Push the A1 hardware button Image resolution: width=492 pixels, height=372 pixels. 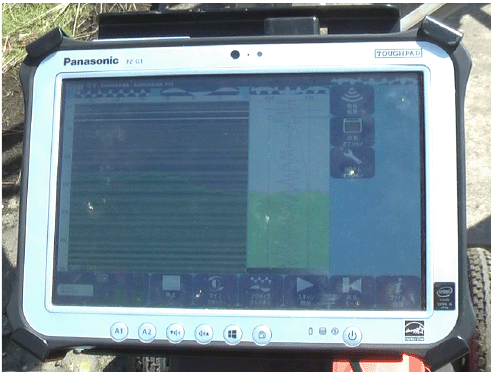[x=119, y=331]
